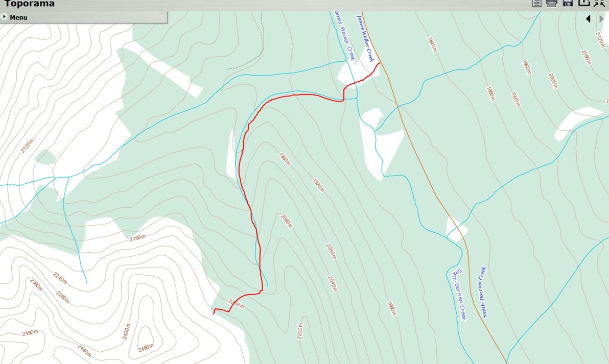Open the map legend list icon

[x=536, y=3]
